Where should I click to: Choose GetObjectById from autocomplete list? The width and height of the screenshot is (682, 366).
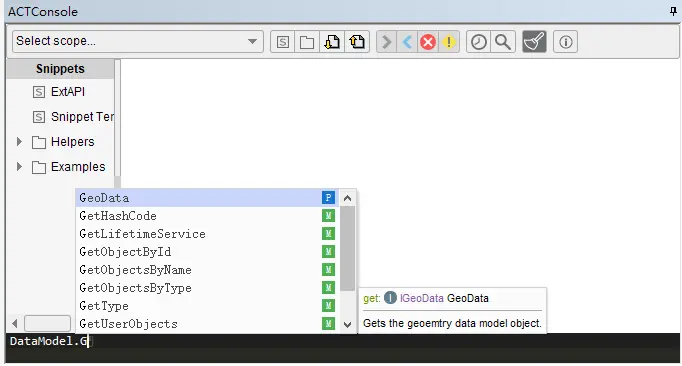207,252
